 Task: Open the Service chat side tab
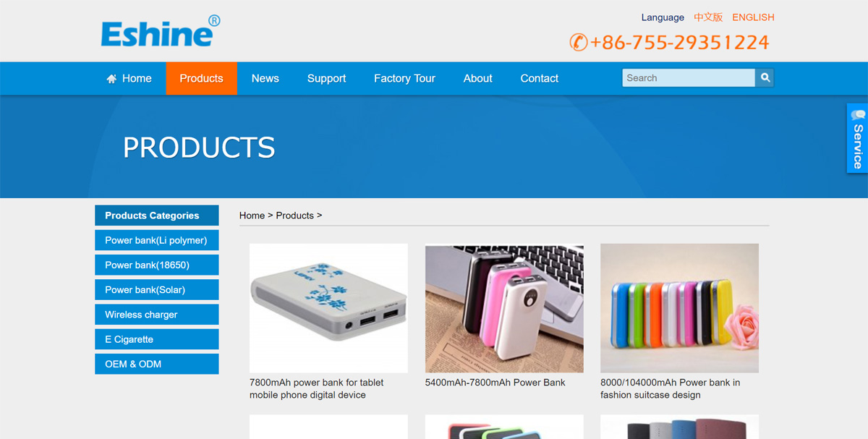click(857, 138)
